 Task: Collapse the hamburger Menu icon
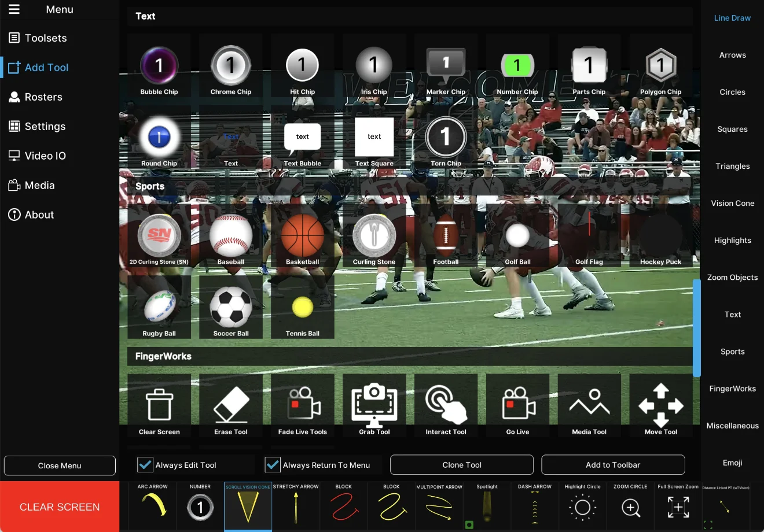[x=14, y=9]
